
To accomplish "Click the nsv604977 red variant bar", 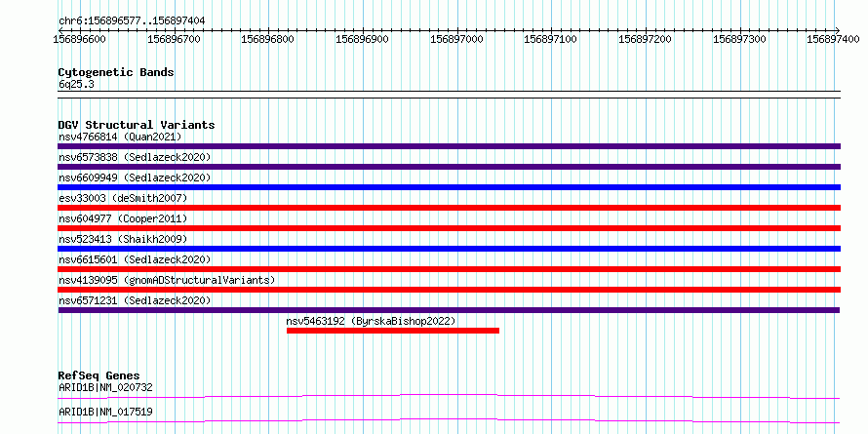I will click(449, 228).
